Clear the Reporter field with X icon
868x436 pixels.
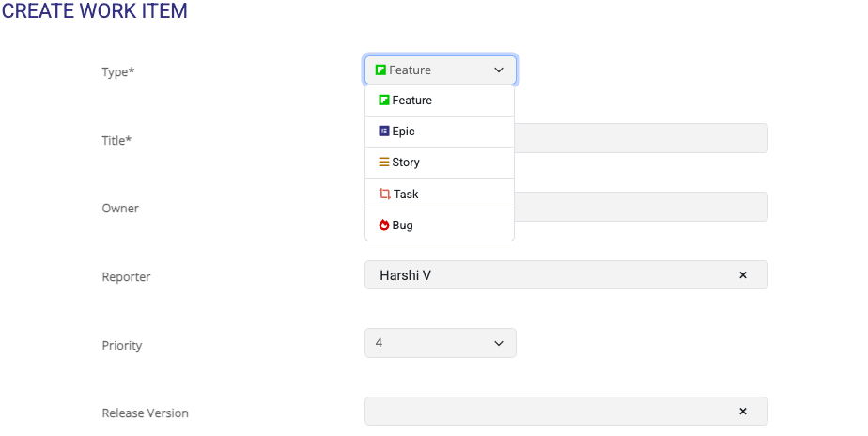coord(742,275)
